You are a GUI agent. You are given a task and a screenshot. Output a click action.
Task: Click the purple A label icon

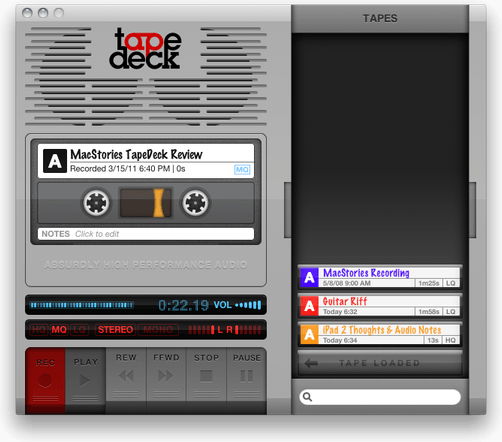pos(309,277)
